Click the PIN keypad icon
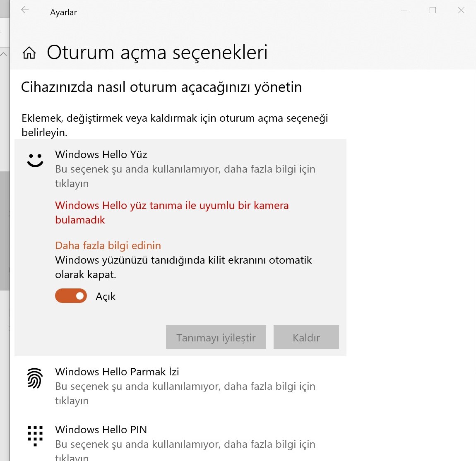The image size is (476, 461). tap(35, 436)
